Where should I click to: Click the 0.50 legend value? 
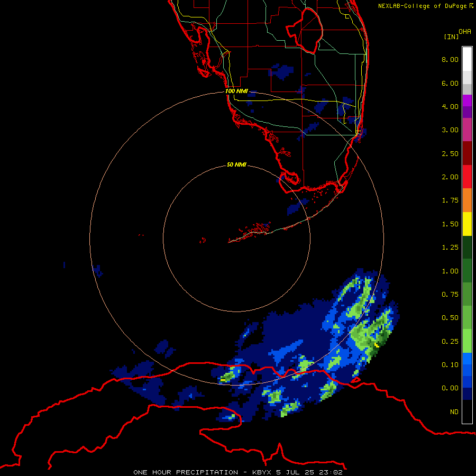point(450,318)
